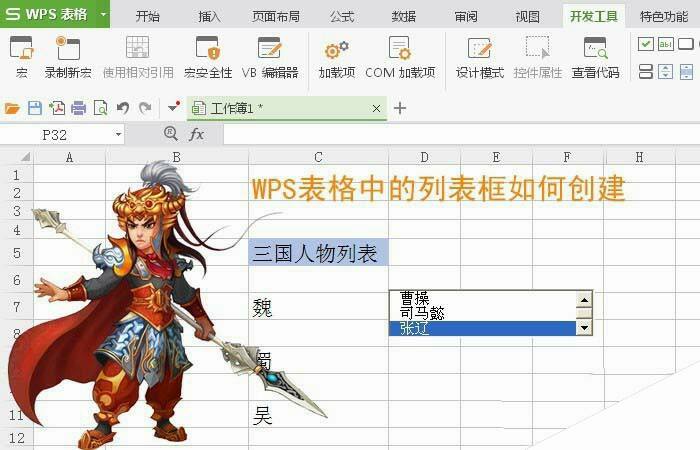Insert a list box control icon
This screenshot has width=700, height=450.
pos(646,71)
